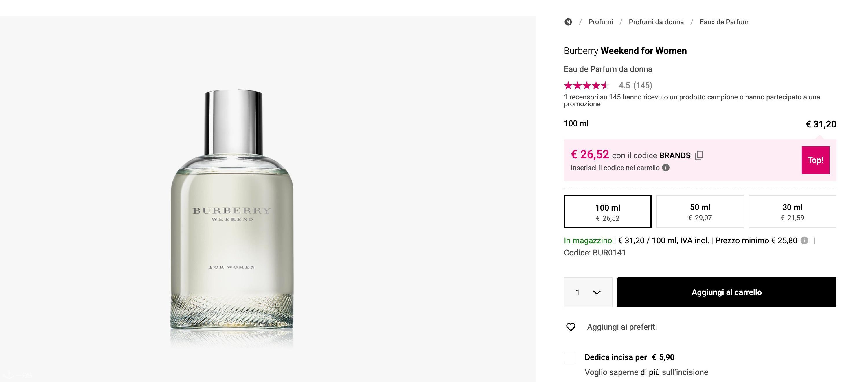The image size is (868, 382).
Task: Click the Notino home icon in breadcrumb
Action: [x=568, y=22]
